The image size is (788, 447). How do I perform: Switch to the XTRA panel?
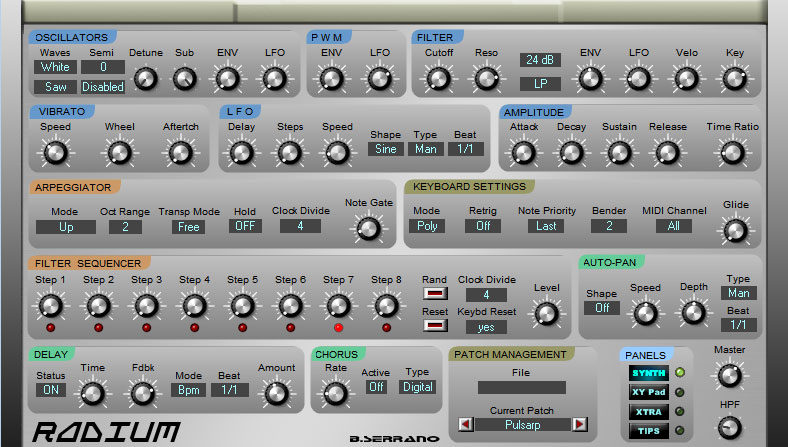point(647,411)
